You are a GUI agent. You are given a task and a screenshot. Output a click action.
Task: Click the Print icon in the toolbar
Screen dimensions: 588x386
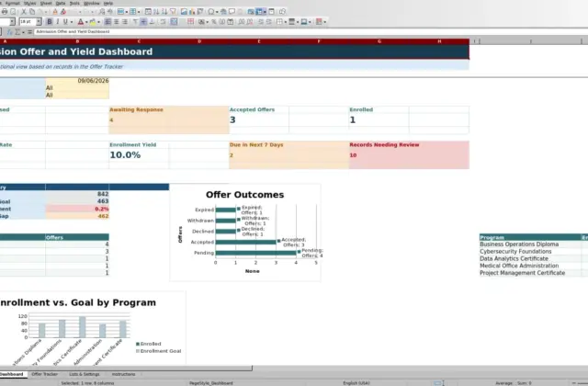pos(5,12)
